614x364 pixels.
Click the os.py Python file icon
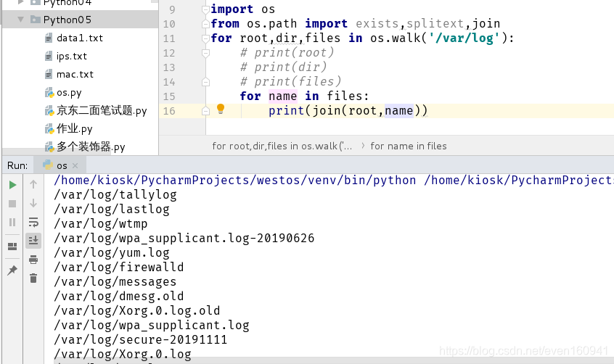click(x=49, y=93)
